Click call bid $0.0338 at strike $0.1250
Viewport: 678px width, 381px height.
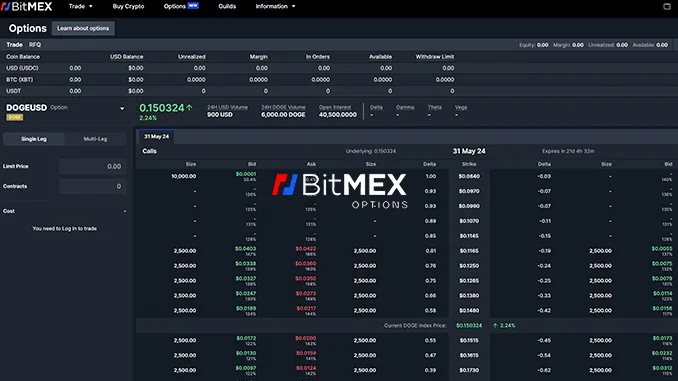pyautogui.click(x=246, y=264)
